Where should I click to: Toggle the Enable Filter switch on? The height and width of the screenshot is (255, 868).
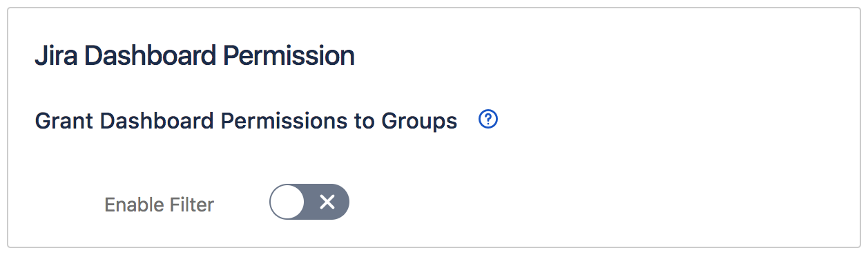309,202
